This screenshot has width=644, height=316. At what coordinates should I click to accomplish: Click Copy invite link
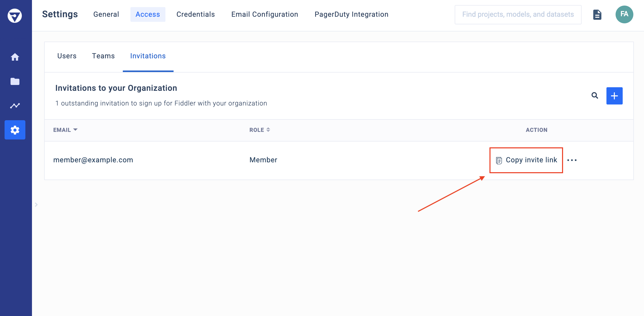point(527,160)
